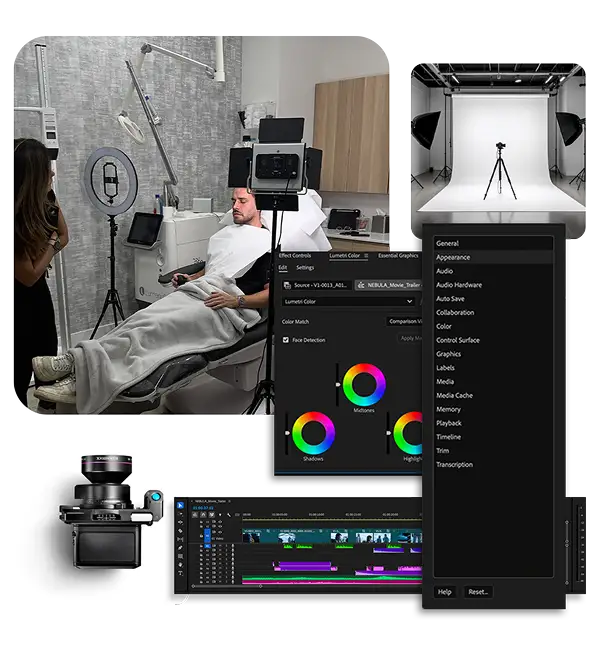Select Audio Hardware in preferences list
The width and height of the screenshot is (601, 652).
[459, 285]
